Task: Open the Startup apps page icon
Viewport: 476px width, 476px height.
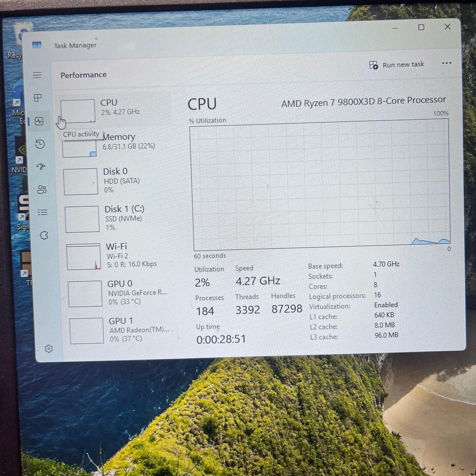Action: tap(41, 167)
